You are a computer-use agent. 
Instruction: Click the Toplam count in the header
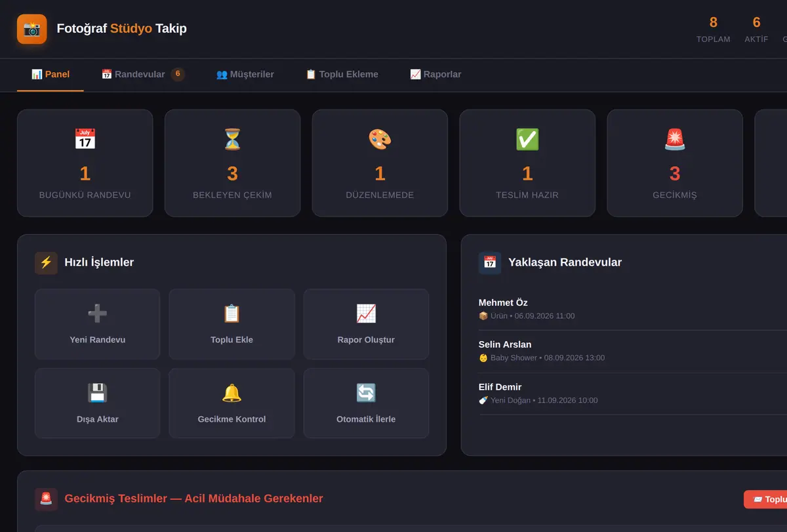713,30
